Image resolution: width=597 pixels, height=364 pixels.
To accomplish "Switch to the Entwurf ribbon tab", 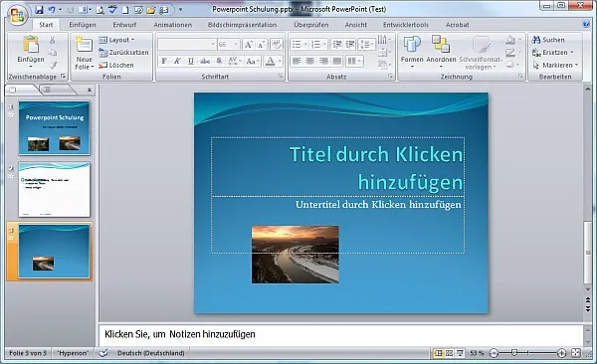I will [124, 25].
